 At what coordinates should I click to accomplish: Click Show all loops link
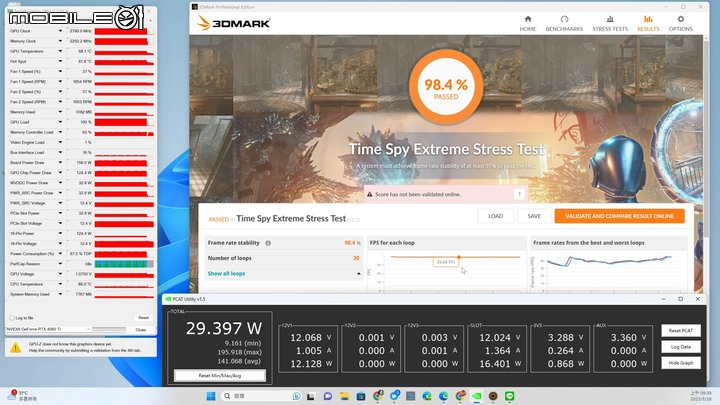226,274
